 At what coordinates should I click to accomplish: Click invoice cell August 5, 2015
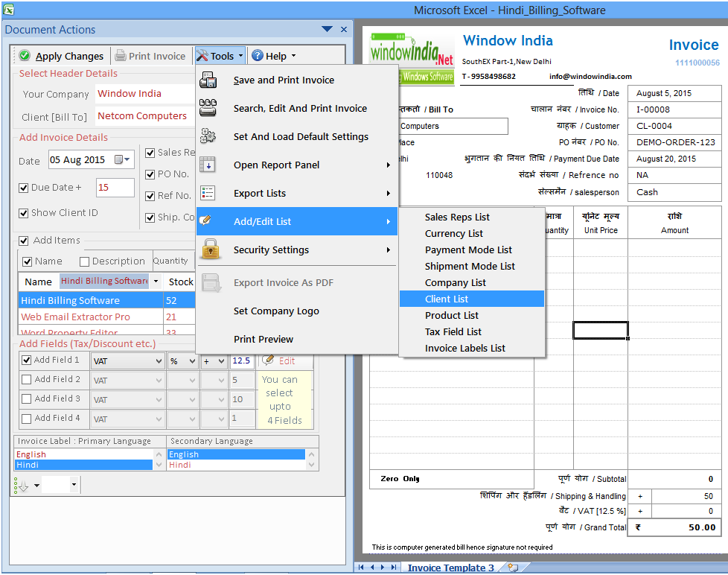point(674,93)
